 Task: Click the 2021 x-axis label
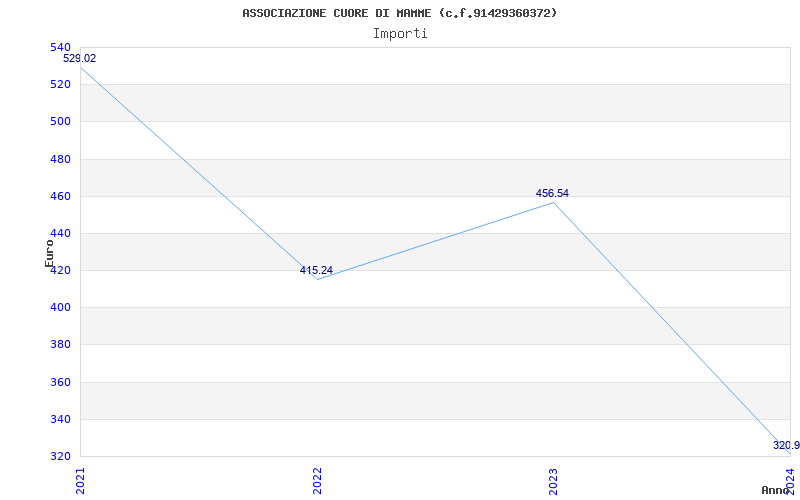(x=81, y=481)
